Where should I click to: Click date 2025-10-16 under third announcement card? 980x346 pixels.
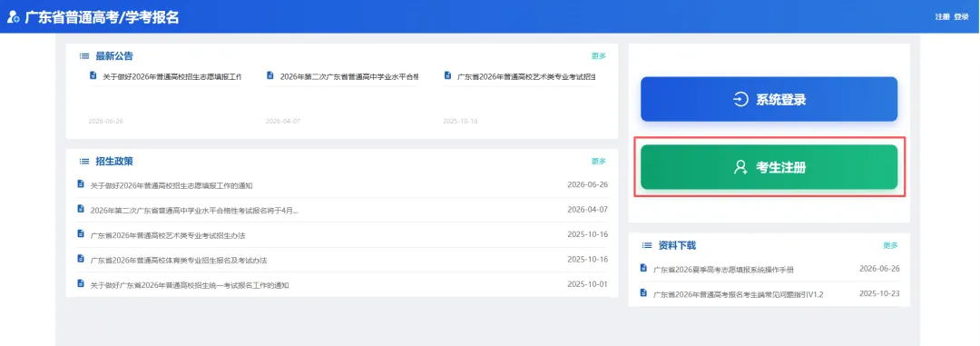pyautogui.click(x=460, y=121)
